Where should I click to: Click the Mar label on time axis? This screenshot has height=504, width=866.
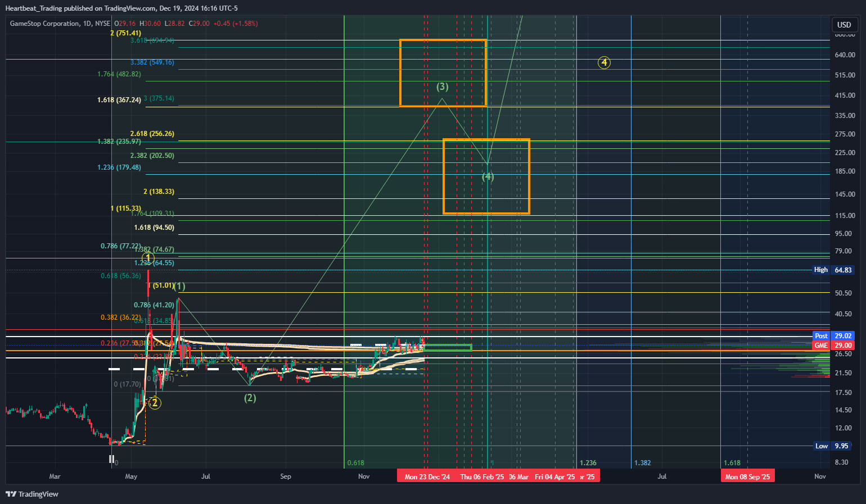(x=55, y=476)
